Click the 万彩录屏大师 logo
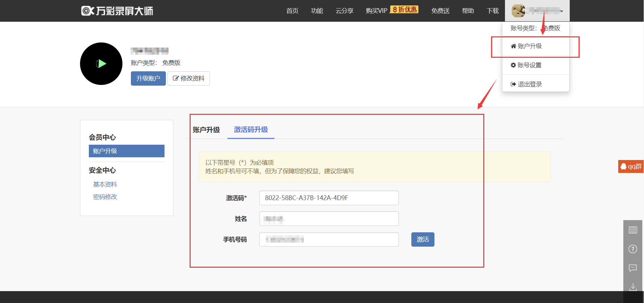Image resolution: width=644 pixels, height=303 pixels. point(117,11)
